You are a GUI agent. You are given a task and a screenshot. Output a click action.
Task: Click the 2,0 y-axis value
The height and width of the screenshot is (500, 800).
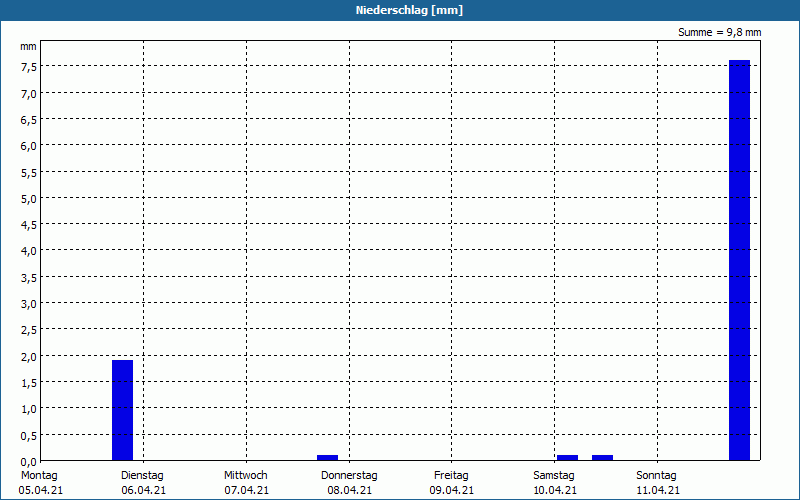(29, 357)
